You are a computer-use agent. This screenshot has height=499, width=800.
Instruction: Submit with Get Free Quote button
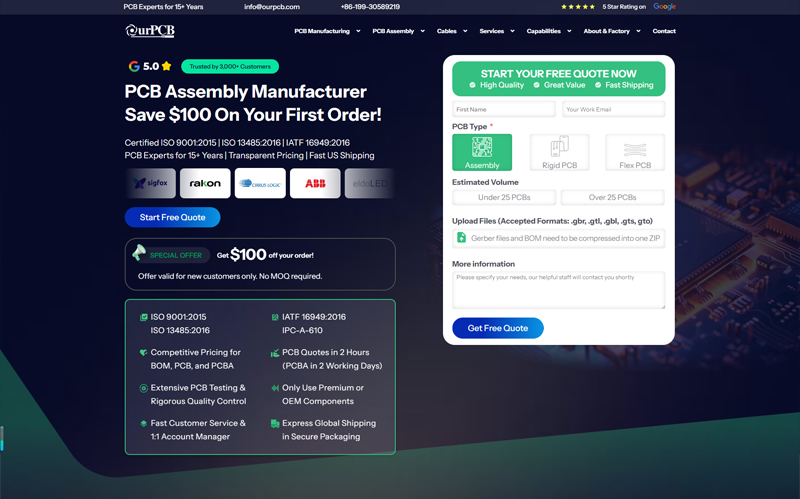[x=498, y=328]
